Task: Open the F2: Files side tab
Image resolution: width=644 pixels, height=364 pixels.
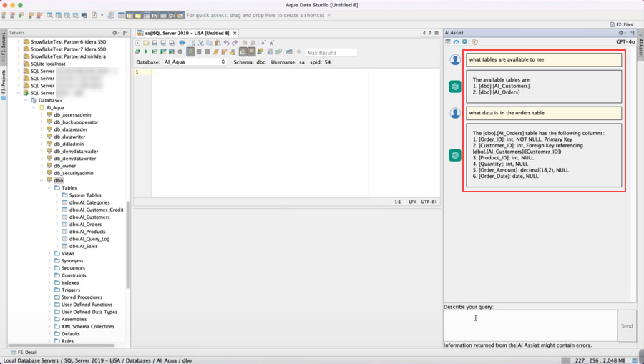Action: pos(621,24)
